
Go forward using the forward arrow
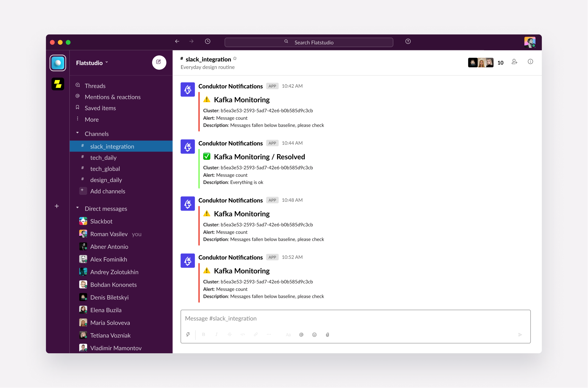coord(191,41)
